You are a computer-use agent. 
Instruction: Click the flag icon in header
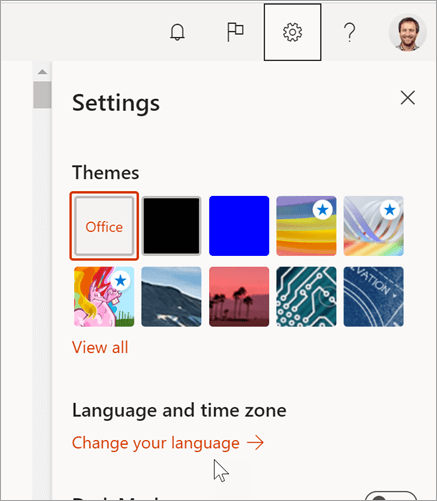[235, 32]
